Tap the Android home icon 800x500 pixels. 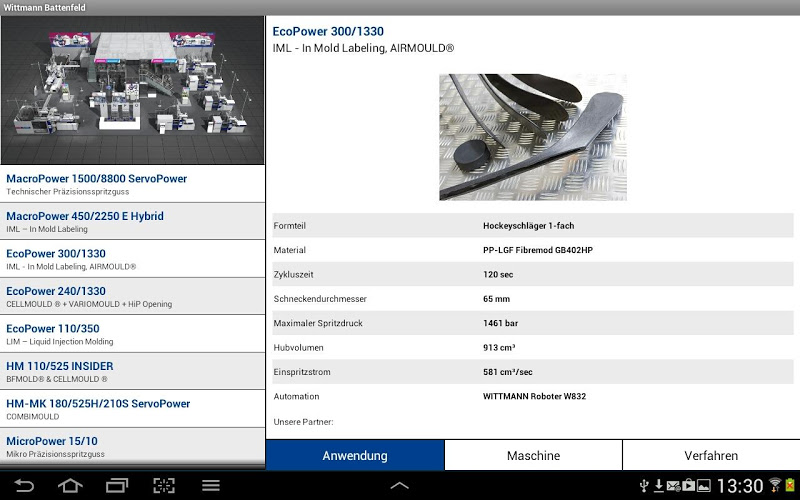tap(70, 485)
